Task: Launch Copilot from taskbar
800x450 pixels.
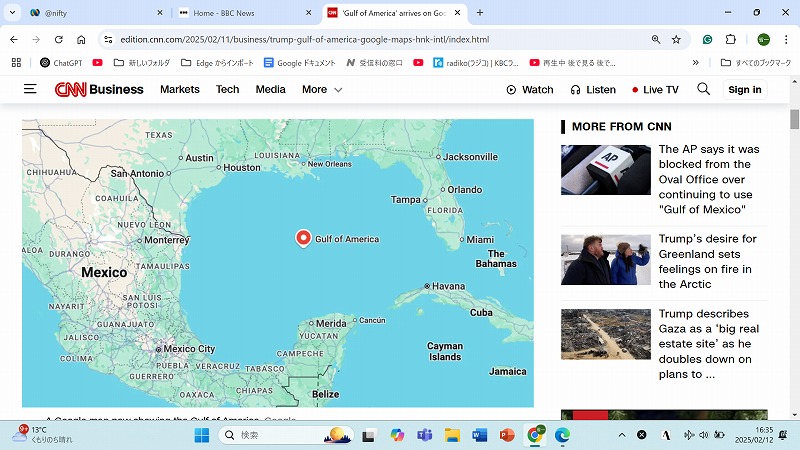Action: pyautogui.click(x=397, y=435)
